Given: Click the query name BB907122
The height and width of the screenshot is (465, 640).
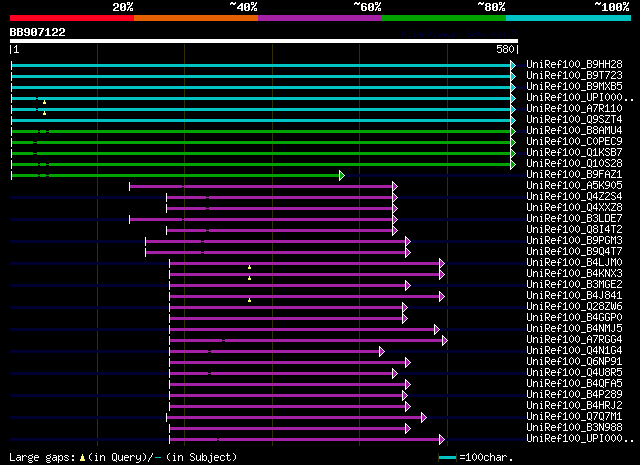Looking at the screenshot, I should (38, 32).
